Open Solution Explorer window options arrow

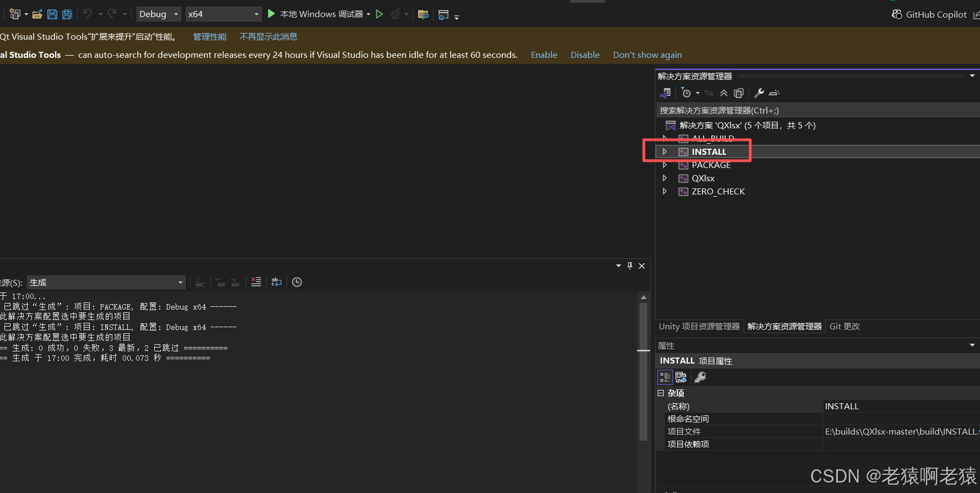click(972, 76)
